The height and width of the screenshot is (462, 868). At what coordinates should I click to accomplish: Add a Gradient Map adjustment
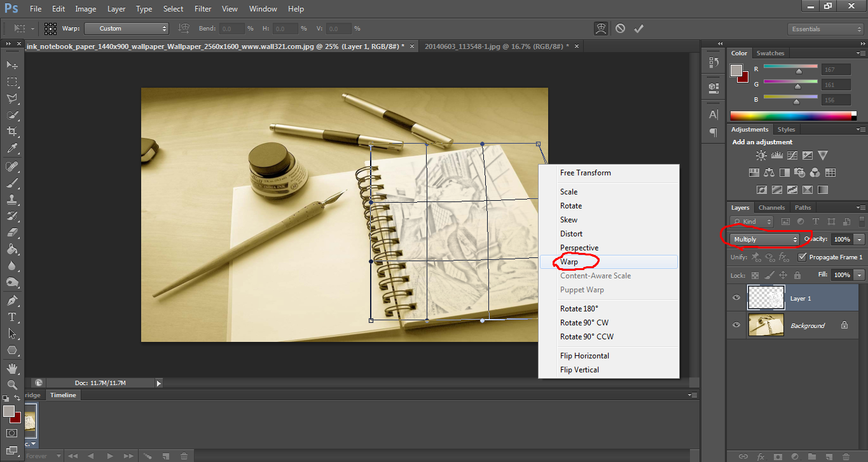tap(823, 189)
